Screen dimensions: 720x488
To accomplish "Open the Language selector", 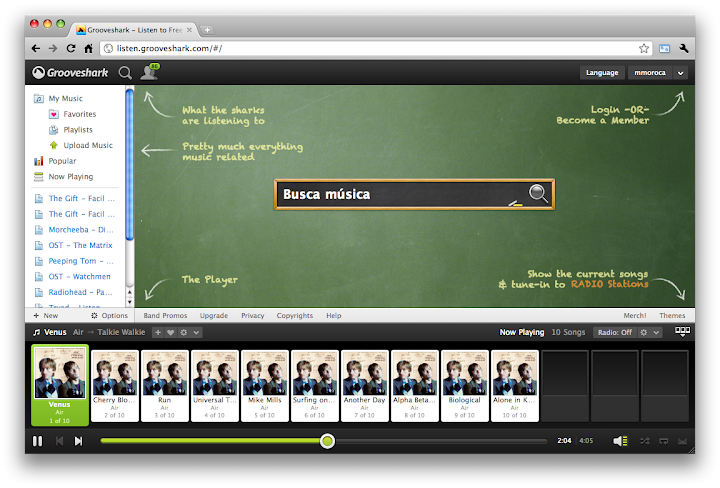I will click(602, 73).
